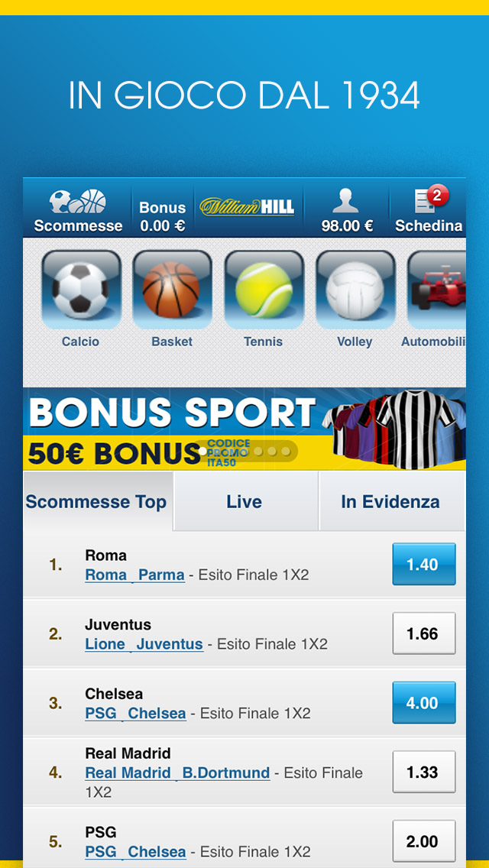Image resolution: width=489 pixels, height=868 pixels.
Task: Open the Roma_Parma match link
Action: tap(134, 575)
